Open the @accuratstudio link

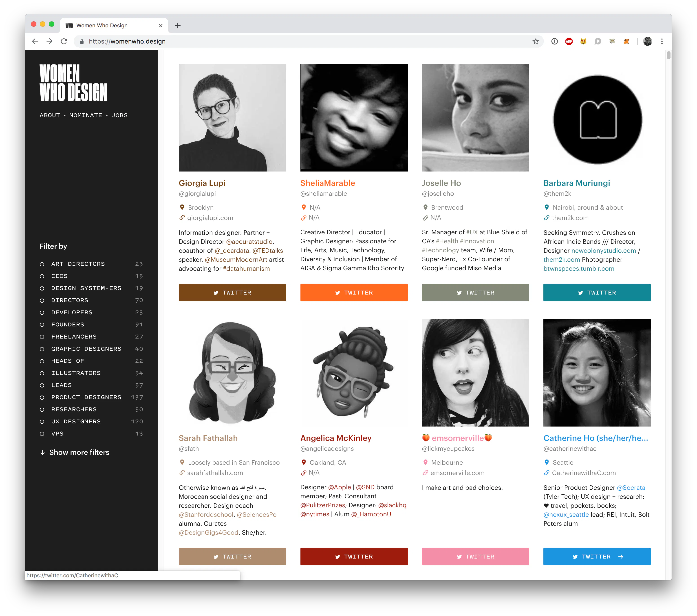tap(249, 242)
